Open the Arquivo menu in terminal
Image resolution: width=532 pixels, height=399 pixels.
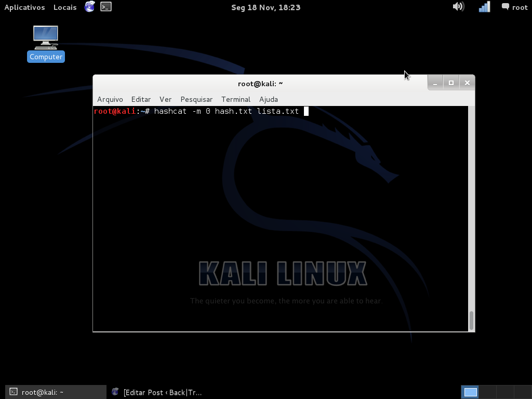(x=110, y=99)
